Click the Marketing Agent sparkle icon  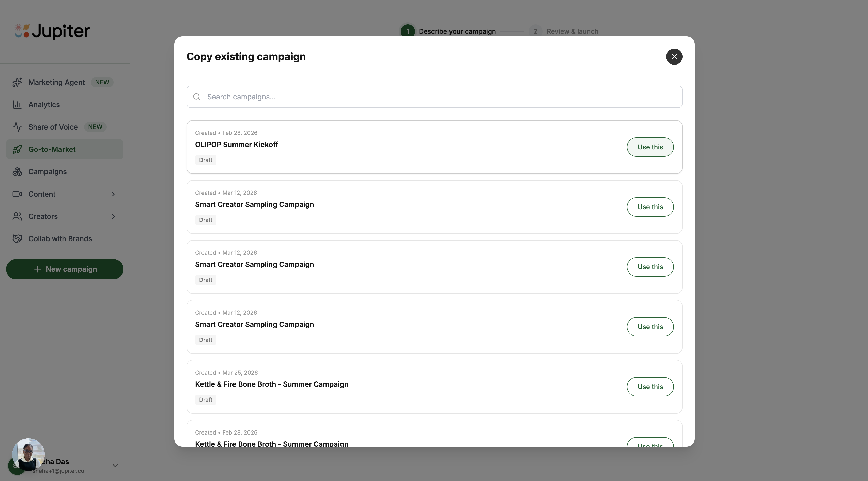tap(17, 82)
